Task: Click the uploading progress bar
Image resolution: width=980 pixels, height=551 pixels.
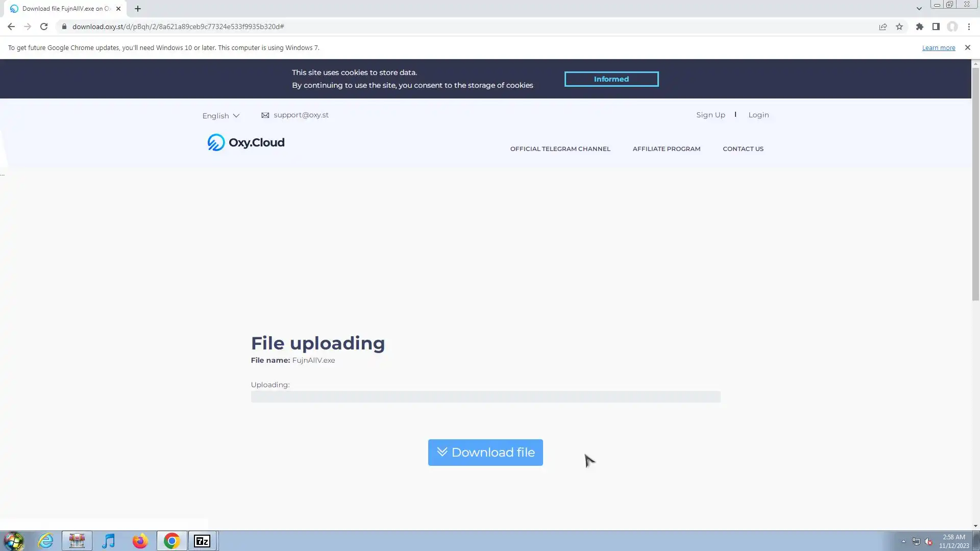Action: (x=485, y=397)
